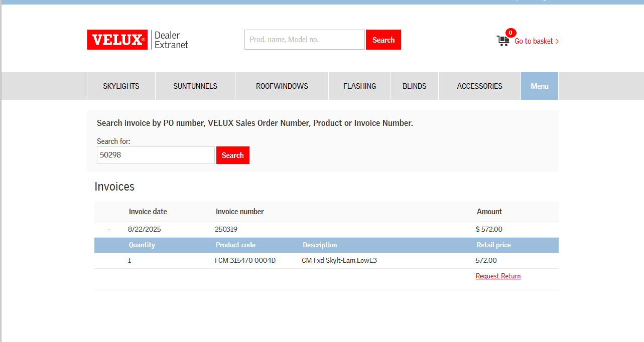The height and width of the screenshot is (342, 644).
Task: Click product code FCM 315470 0004D
Action: coord(245,260)
